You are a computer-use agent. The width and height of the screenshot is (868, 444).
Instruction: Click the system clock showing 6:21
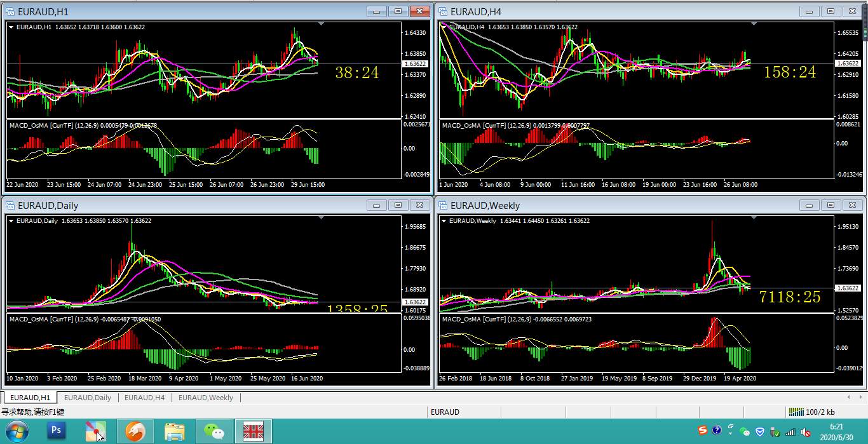tap(837, 427)
